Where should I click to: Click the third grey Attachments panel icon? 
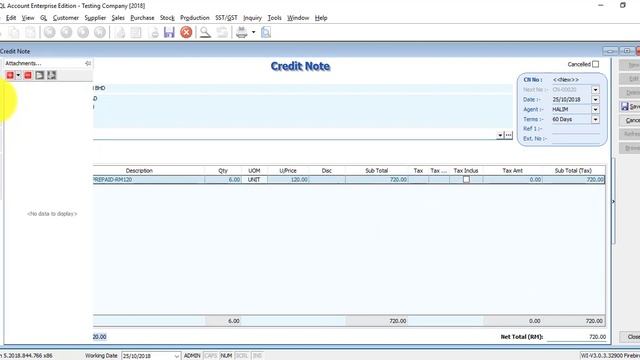40,75
